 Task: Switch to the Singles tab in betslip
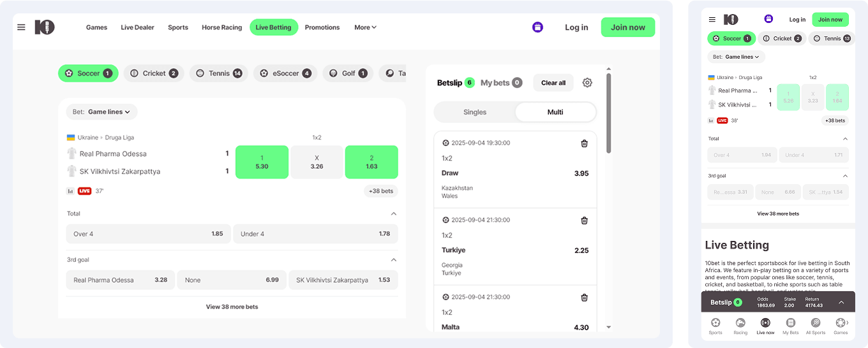(475, 112)
